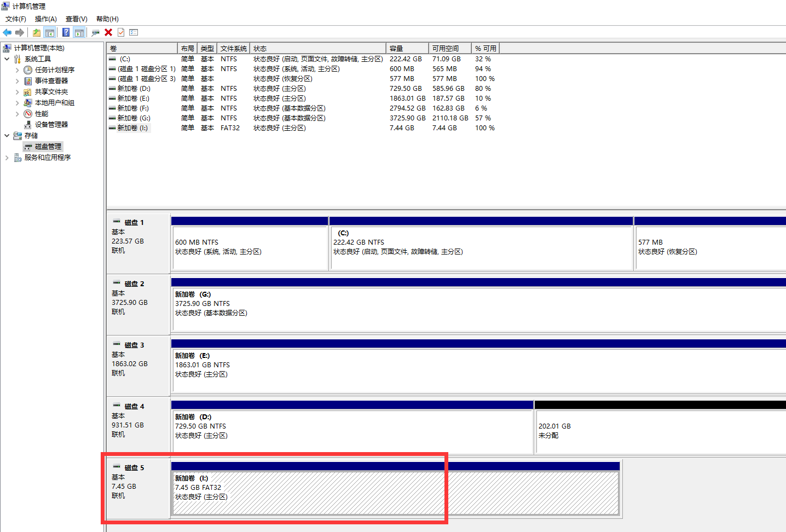Click the blue Back arrow in toolbar
Screen dimensions: 786x532
(7, 32)
